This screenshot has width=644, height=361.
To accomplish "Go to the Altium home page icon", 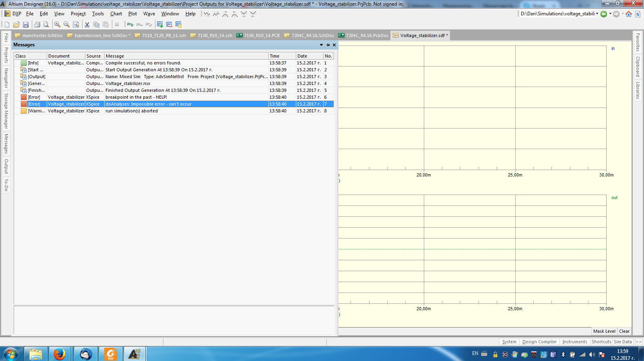I will click(x=629, y=14).
